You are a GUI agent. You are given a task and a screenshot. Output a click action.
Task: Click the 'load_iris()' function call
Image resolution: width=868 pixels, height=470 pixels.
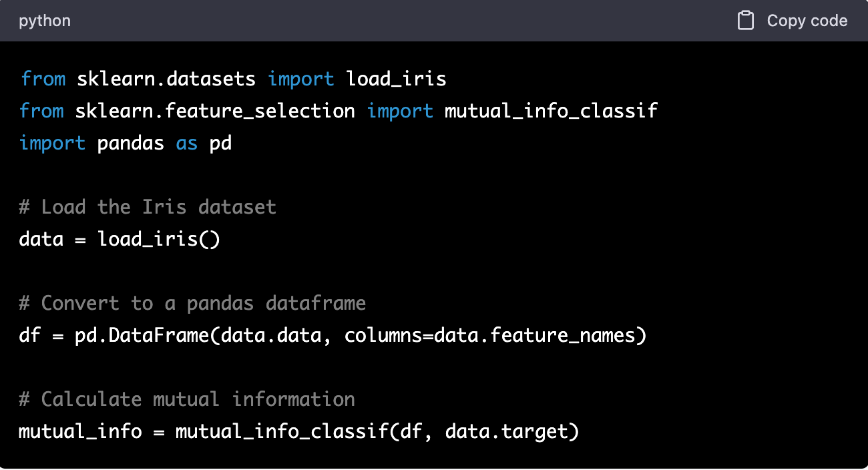click(159, 239)
